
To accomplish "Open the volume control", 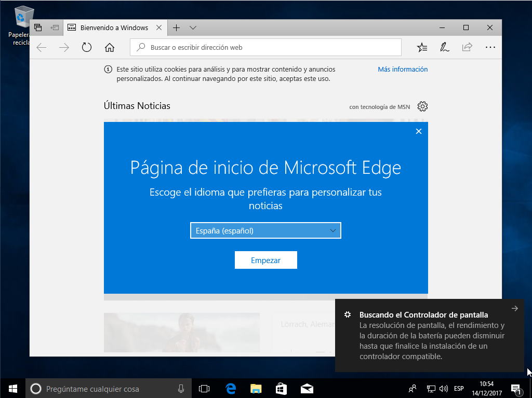I will (x=444, y=389).
